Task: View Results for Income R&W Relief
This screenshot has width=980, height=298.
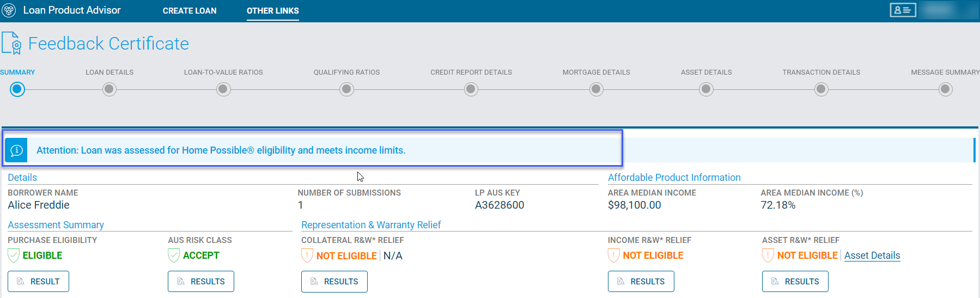Action: coord(641,282)
